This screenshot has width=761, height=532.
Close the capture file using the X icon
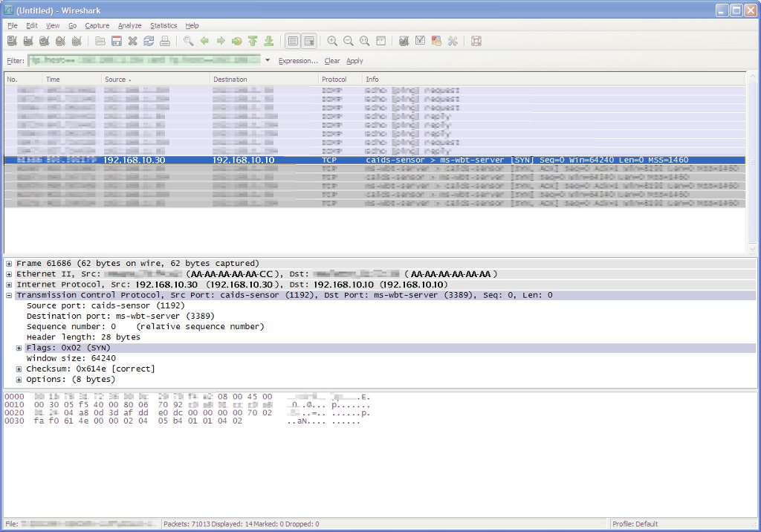pyautogui.click(x=132, y=42)
